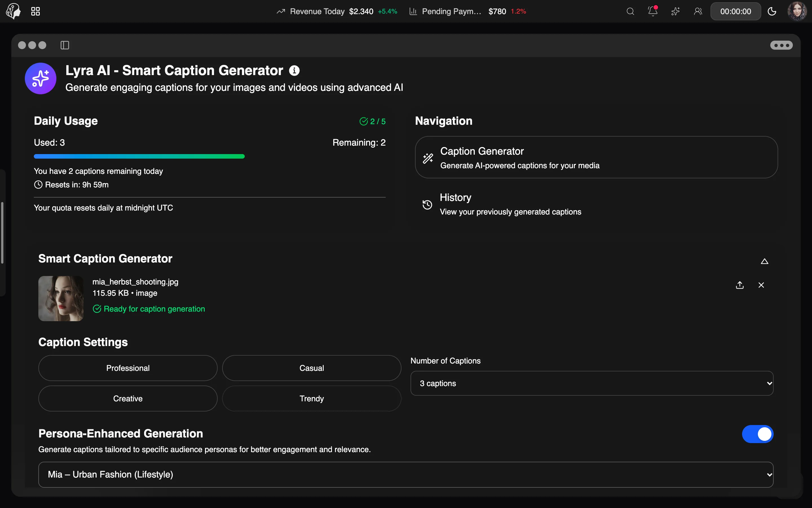Remove the uploaded image with the X
This screenshot has width=812, height=508.
[761, 285]
